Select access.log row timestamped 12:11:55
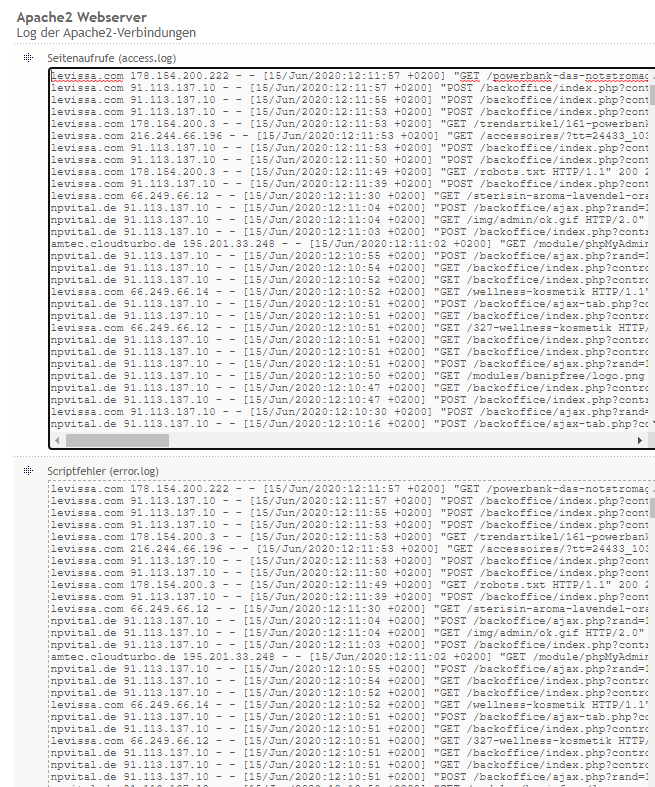Viewport: 655px width, 787px height. (x=350, y=100)
